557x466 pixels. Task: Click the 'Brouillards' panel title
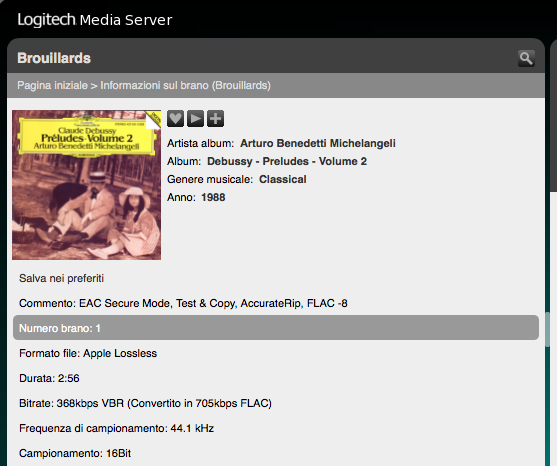54,58
